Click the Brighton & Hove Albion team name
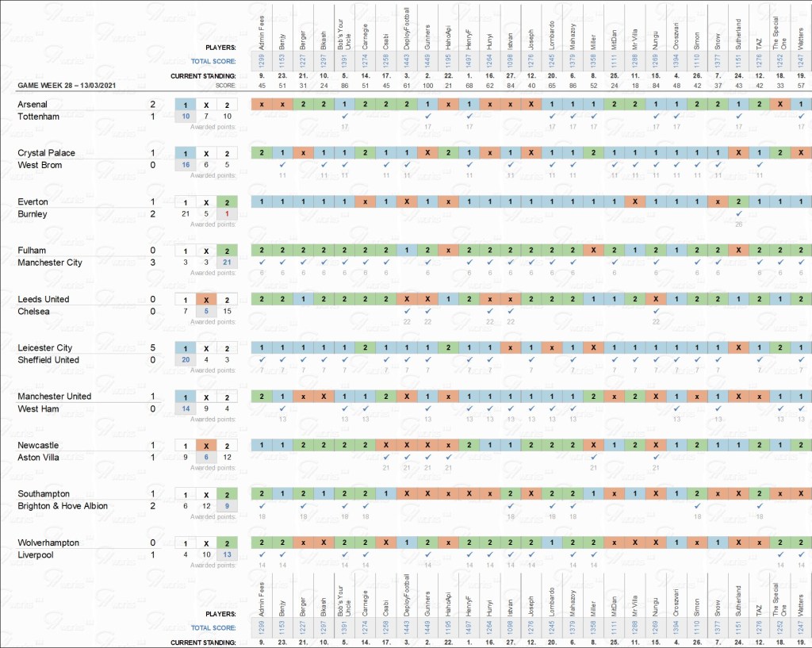The image size is (812, 648). [x=63, y=506]
